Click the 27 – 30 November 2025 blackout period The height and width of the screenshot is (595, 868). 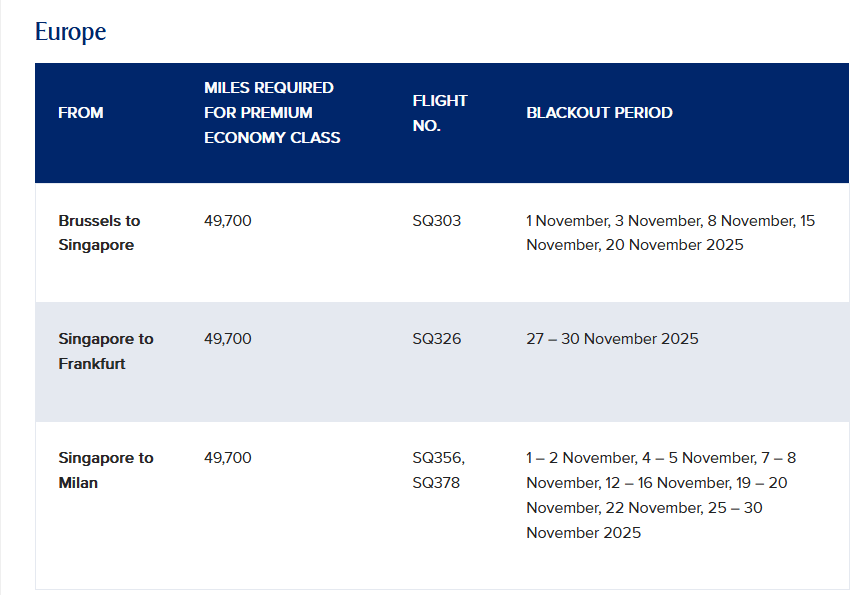pyautogui.click(x=612, y=339)
